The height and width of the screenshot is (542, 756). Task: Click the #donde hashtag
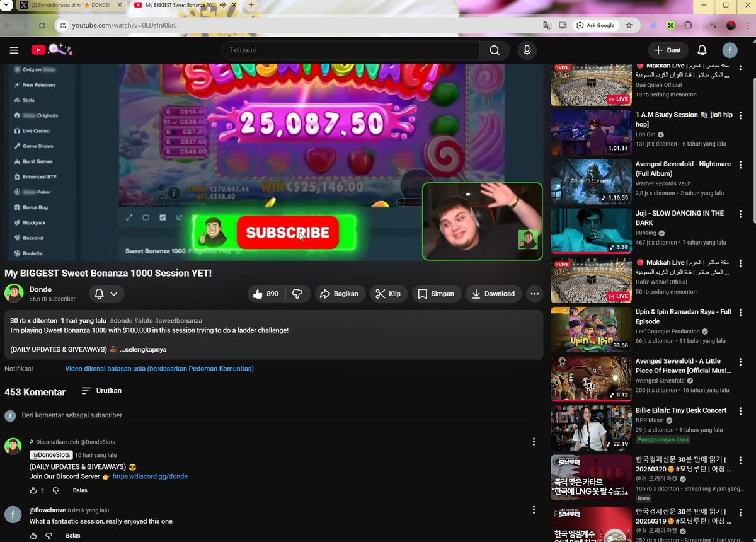[x=121, y=321]
